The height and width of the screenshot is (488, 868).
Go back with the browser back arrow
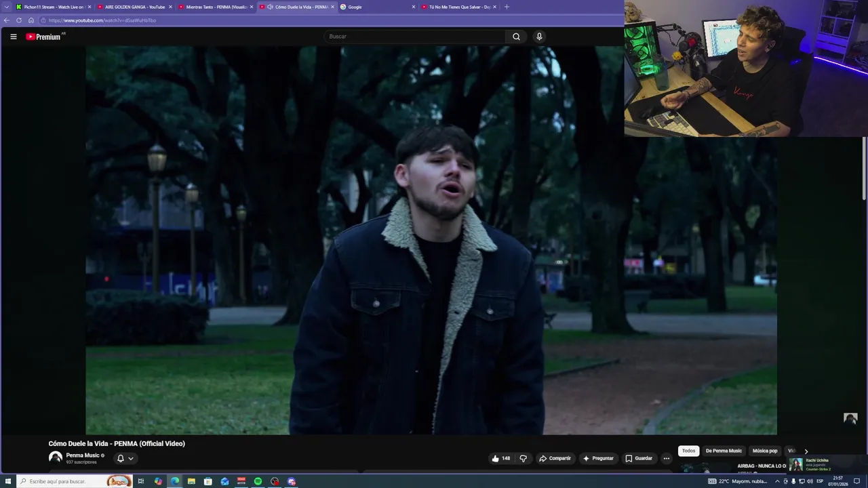click(7, 20)
